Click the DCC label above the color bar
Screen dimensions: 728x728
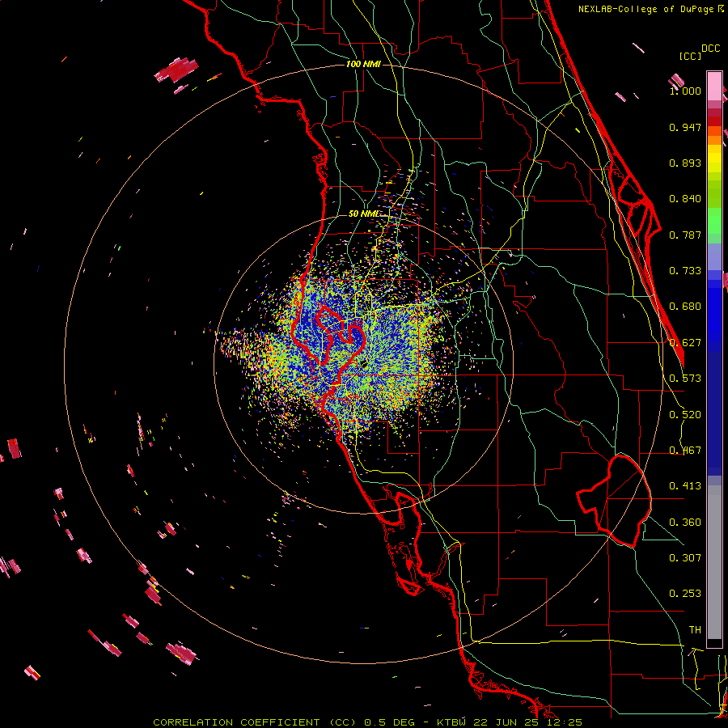click(x=710, y=48)
